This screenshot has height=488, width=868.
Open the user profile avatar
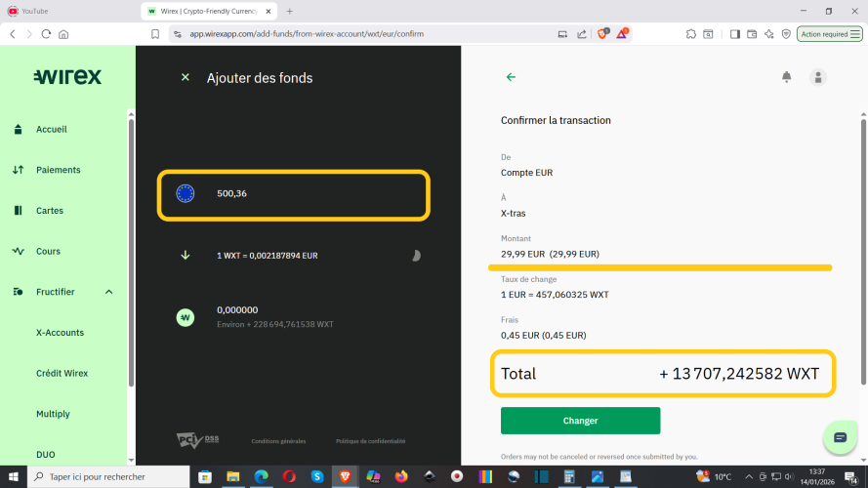tap(817, 77)
